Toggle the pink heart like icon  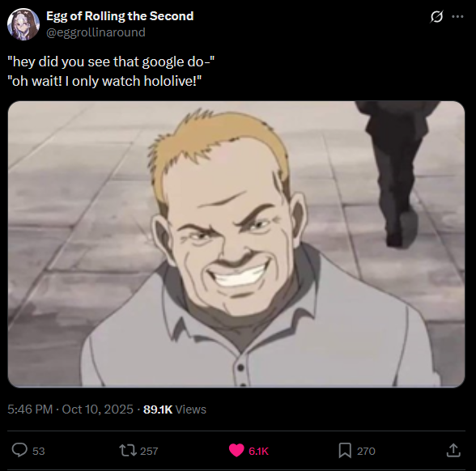(236, 450)
